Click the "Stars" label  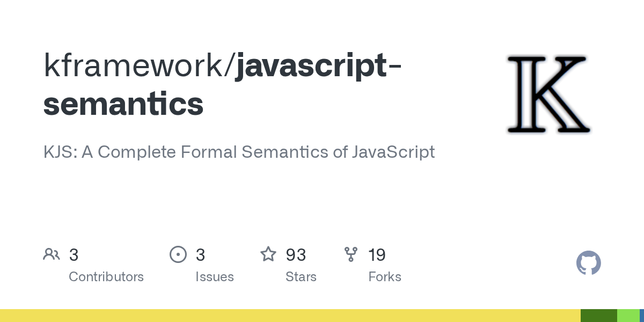(x=301, y=277)
